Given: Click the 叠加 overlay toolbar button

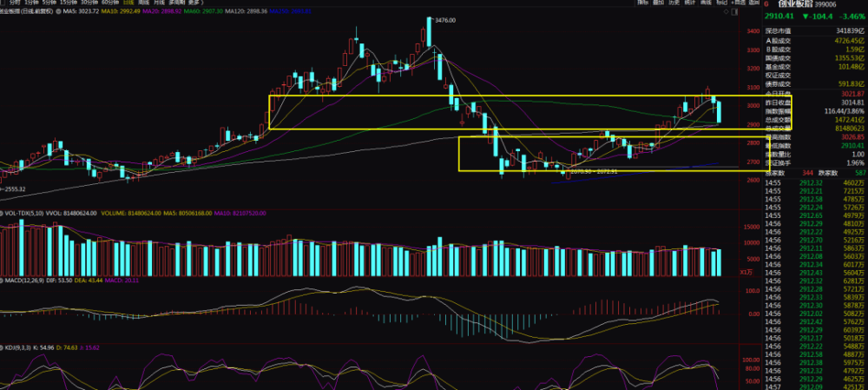Looking at the screenshot, I should (x=658, y=3).
